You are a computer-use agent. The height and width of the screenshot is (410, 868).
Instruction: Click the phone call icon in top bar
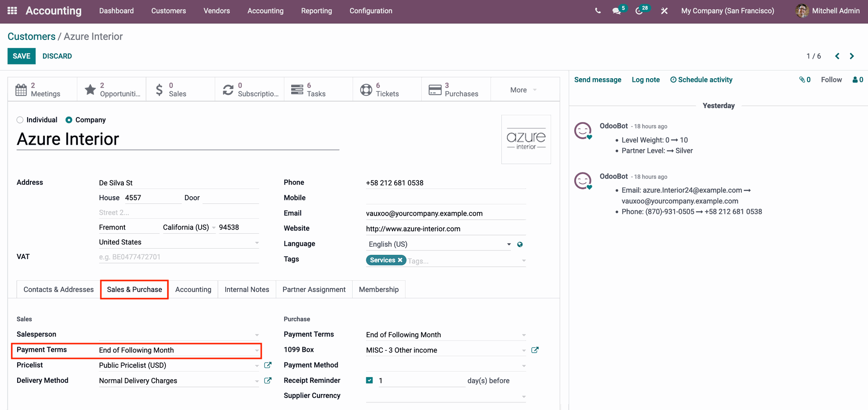598,11
